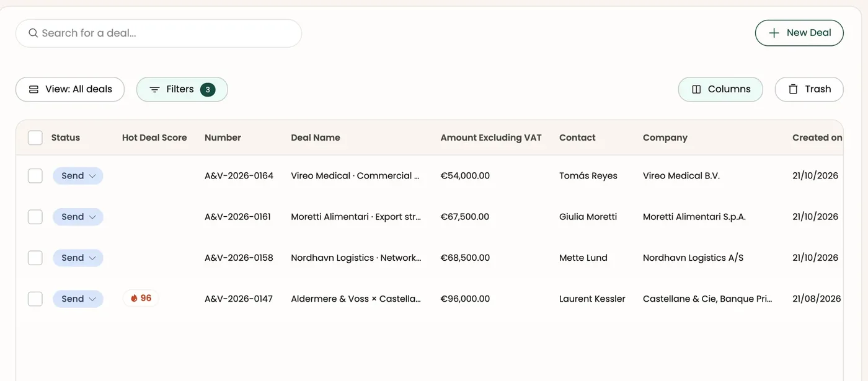
Task: Sort by the Hot Deal Score column
Action: [x=154, y=138]
